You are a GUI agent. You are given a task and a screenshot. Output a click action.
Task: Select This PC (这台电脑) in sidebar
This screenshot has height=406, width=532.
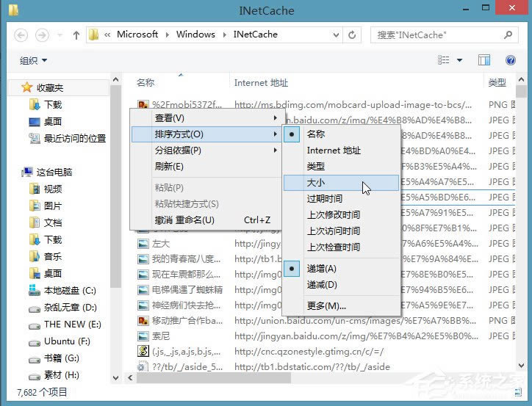(x=47, y=172)
